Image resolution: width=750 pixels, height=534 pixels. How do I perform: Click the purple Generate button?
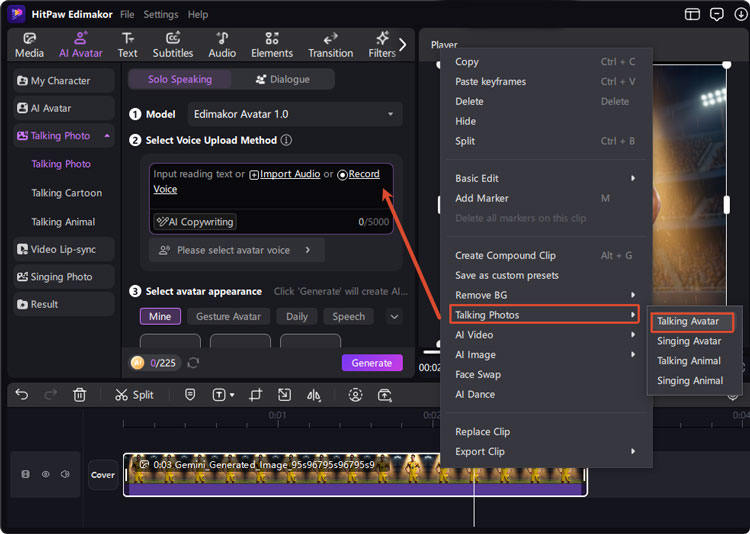[372, 363]
